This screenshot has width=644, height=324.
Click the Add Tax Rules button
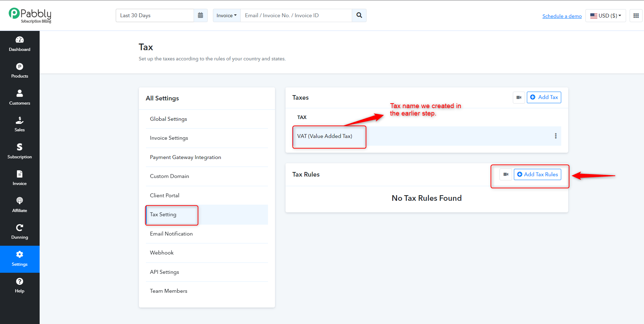(x=537, y=174)
